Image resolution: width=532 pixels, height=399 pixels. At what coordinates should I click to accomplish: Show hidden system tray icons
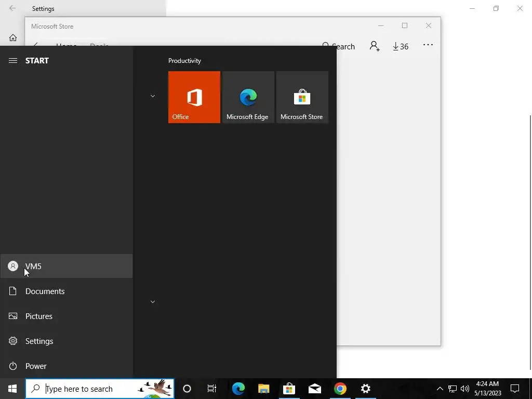pyautogui.click(x=440, y=389)
